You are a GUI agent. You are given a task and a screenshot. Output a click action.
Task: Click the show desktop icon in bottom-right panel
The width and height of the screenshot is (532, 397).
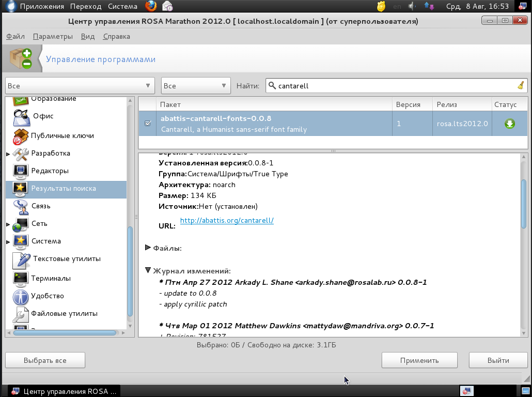coord(526,391)
